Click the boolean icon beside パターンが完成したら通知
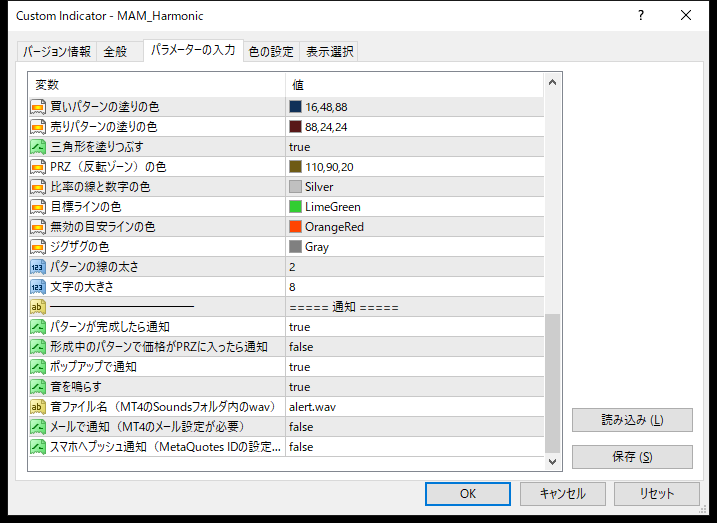 pos(38,327)
